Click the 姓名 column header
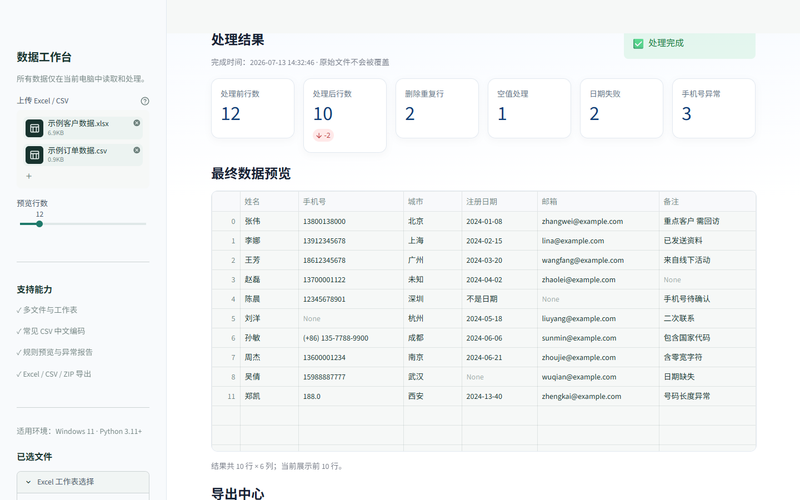This screenshot has height=500, width=800. pos(269,202)
